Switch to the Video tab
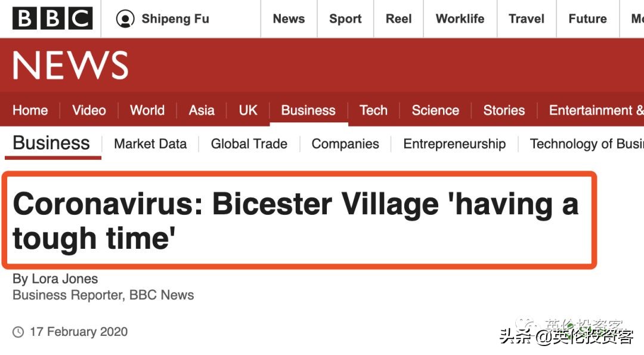Viewport: 644px width, 355px height. (x=88, y=110)
